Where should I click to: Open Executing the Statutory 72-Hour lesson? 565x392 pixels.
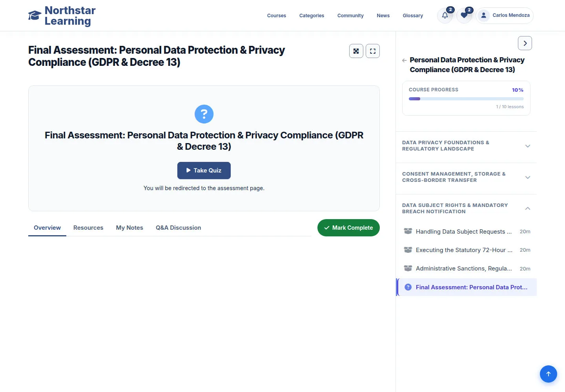[467, 250]
